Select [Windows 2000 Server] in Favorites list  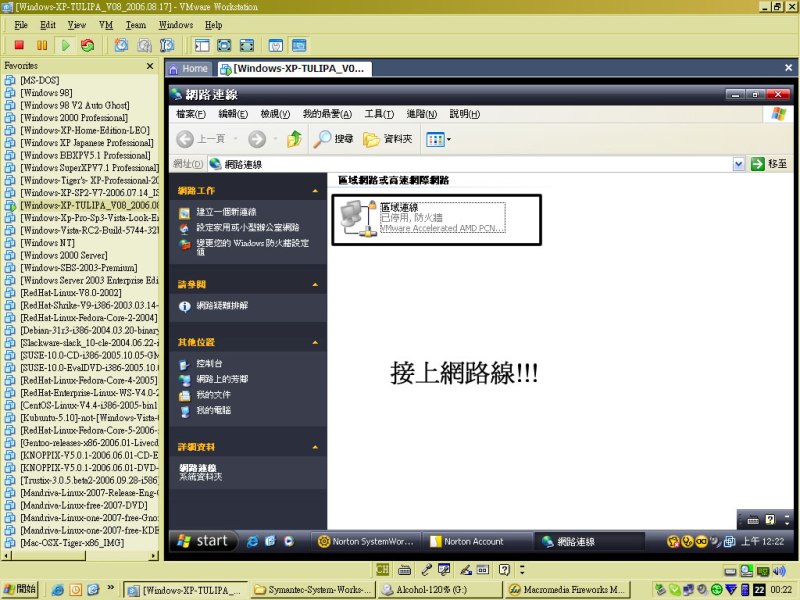pos(64,255)
